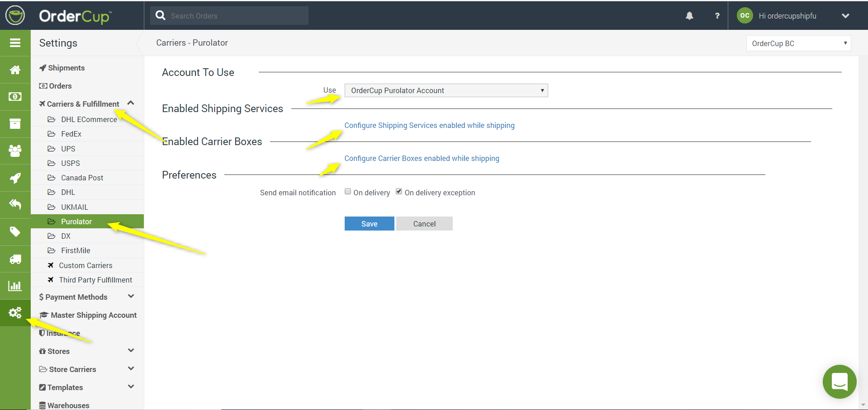The image size is (868, 410).
Task: Open the help question mark icon
Action: [717, 16]
